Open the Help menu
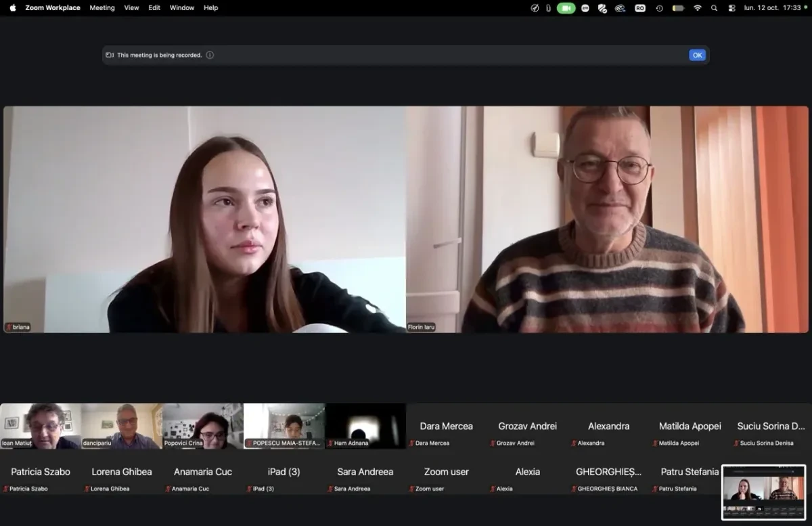This screenshot has width=812, height=526. 211,8
